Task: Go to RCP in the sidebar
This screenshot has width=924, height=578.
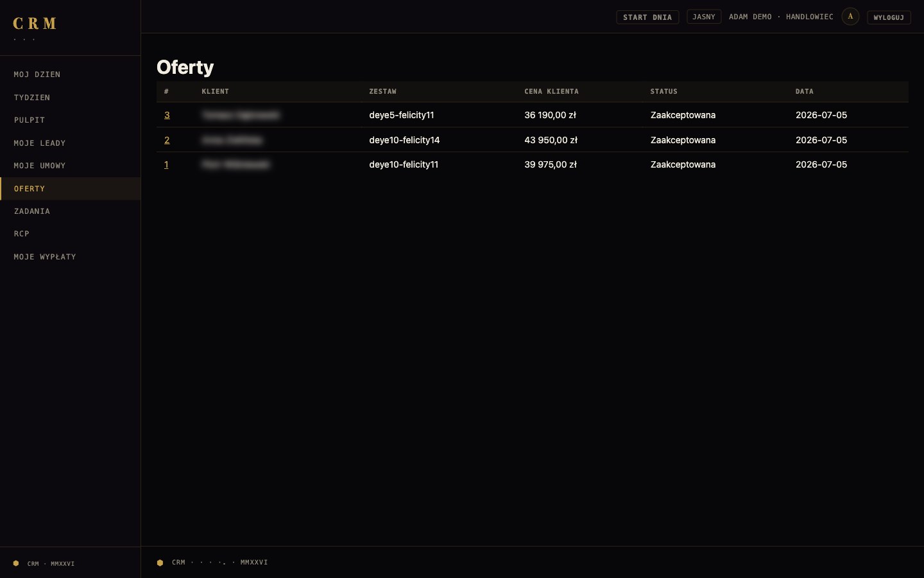Action: 71,234
